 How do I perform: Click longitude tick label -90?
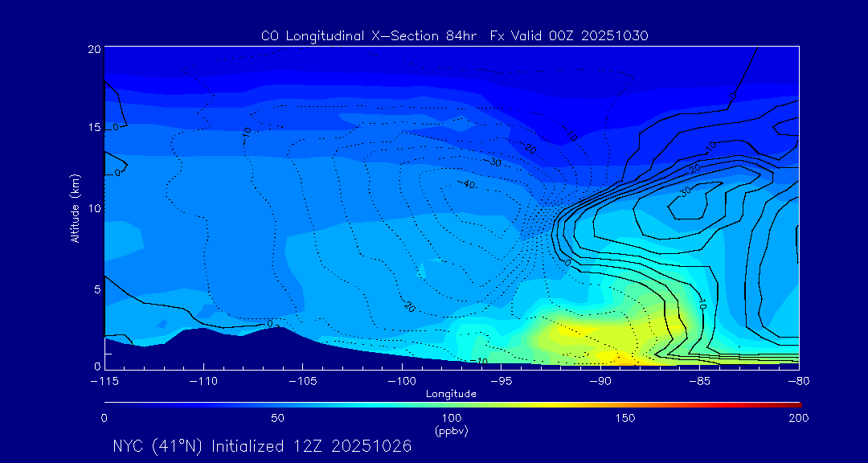600,382
